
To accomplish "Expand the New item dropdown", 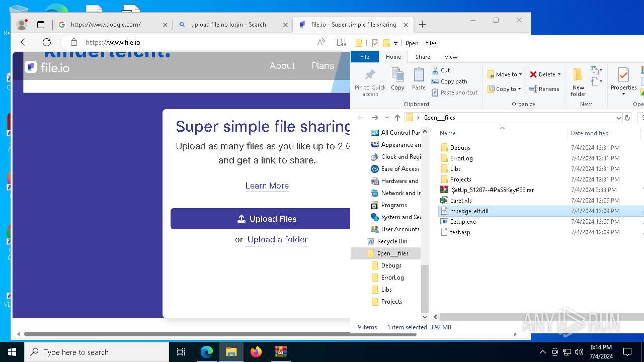I will point(596,70).
